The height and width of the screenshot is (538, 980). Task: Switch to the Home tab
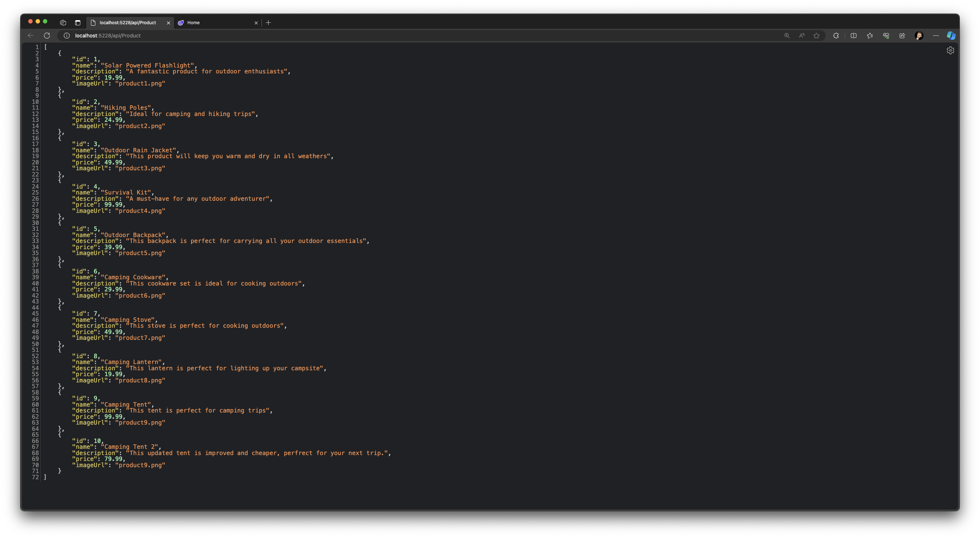pos(218,22)
